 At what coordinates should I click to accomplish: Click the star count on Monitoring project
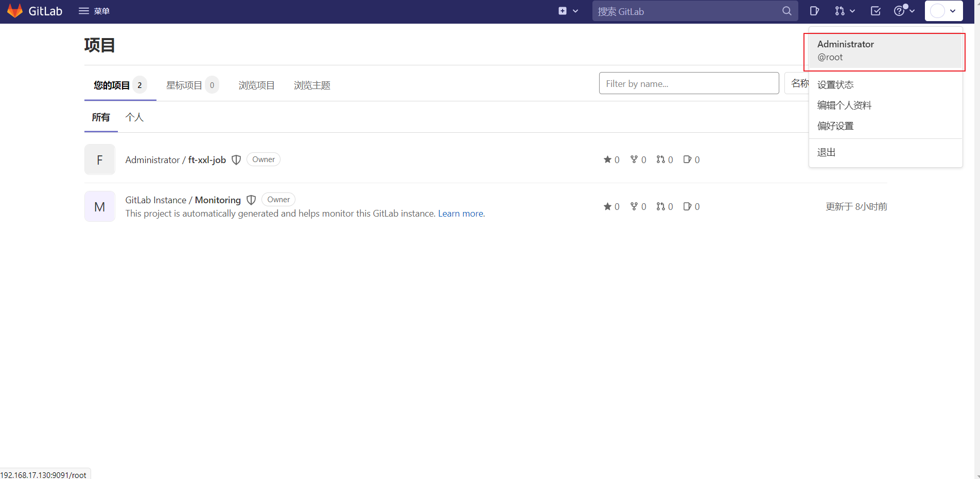pyautogui.click(x=611, y=206)
